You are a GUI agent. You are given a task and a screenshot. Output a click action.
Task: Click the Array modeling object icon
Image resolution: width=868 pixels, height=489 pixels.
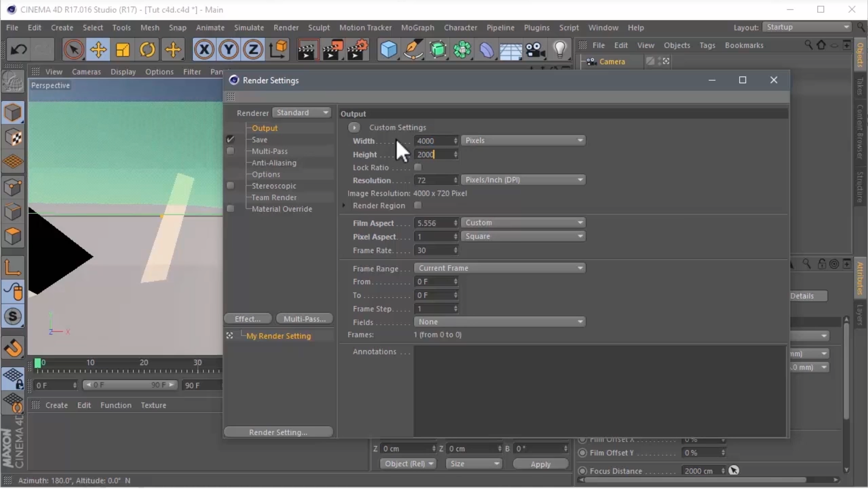point(462,50)
